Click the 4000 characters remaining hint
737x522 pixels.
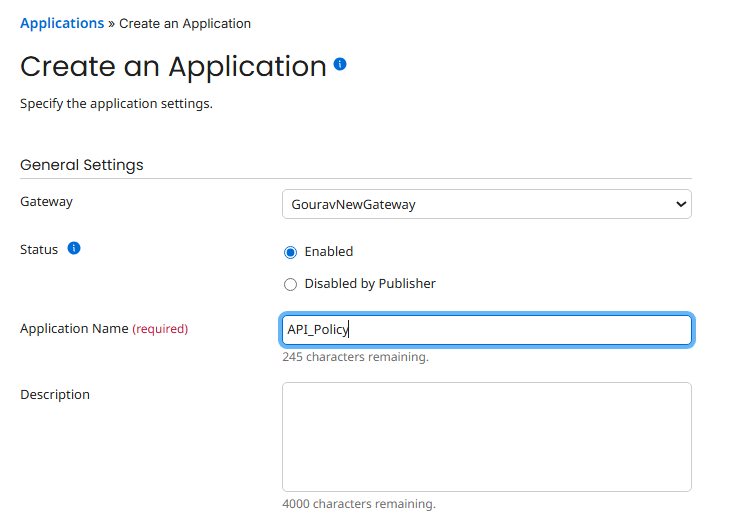[358, 504]
